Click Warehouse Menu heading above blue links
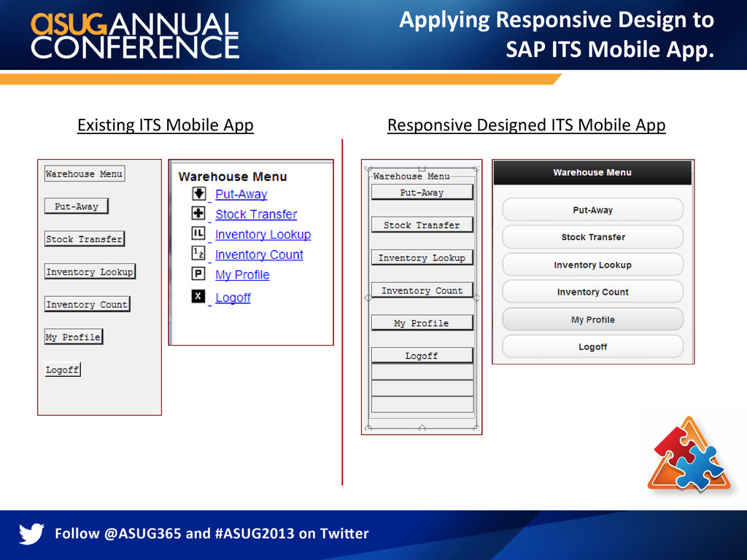Viewport: 747px width, 560px height. (x=233, y=176)
